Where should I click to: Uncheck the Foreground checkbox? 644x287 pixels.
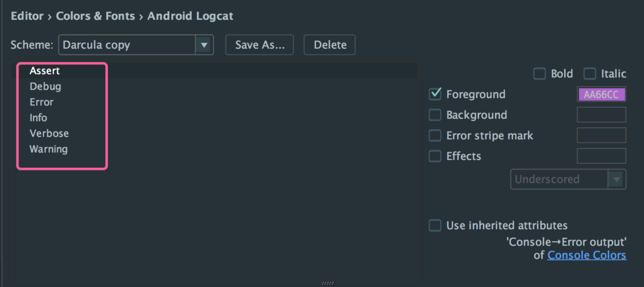pos(435,94)
